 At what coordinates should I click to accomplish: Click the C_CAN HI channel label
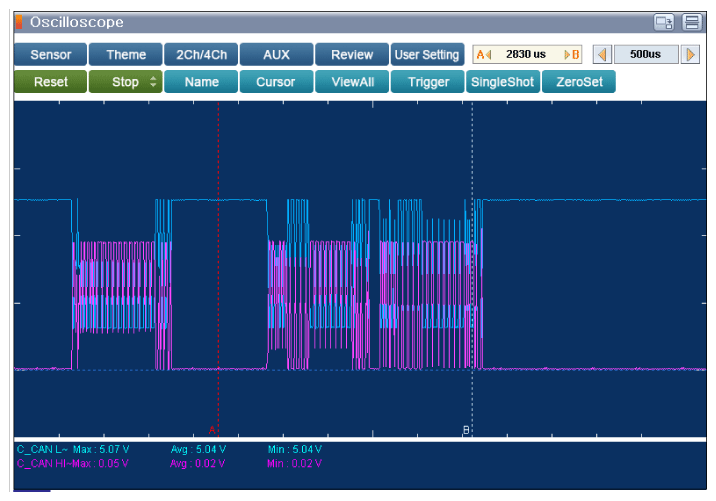(43, 464)
